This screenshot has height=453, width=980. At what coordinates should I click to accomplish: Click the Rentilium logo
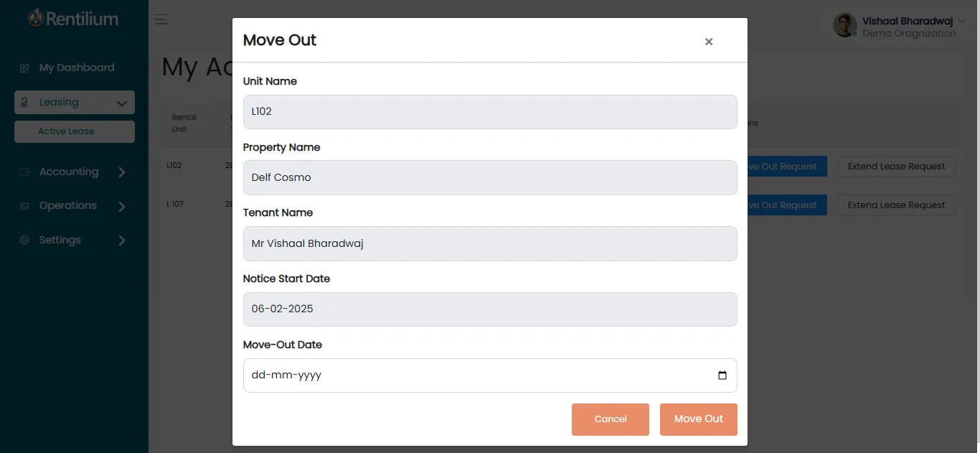(72, 19)
